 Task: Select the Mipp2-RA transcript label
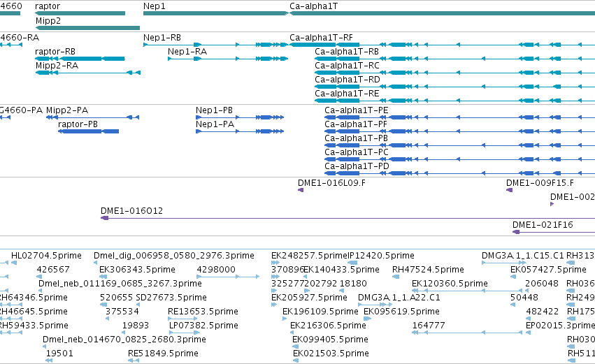click(57, 66)
